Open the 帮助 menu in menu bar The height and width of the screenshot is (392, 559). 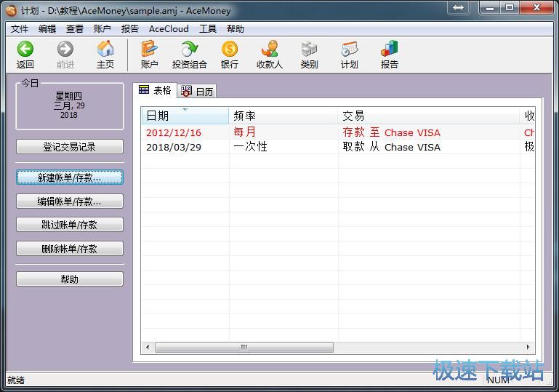click(x=236, y=29)
